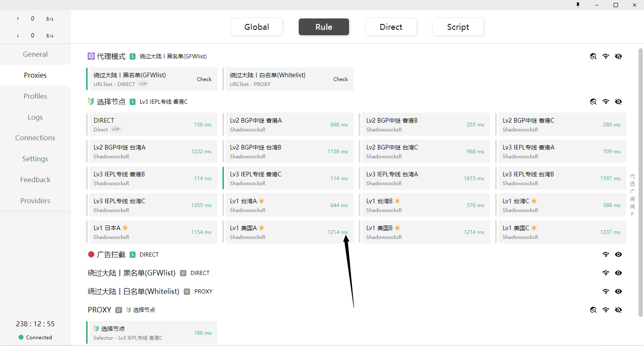Check latency of 黑名单(GFWlist) URLTest card
The height and width of the screenshot is (346, 644).
(x=204, y=79)
